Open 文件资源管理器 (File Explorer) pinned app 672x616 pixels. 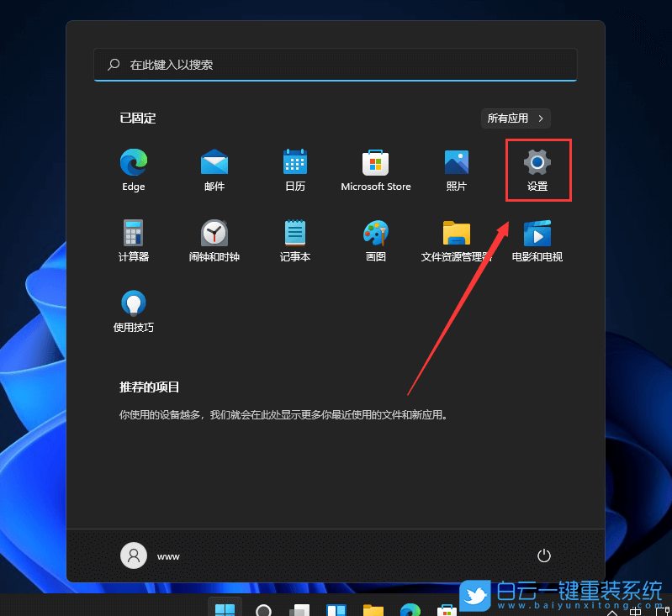coord(457,240)
